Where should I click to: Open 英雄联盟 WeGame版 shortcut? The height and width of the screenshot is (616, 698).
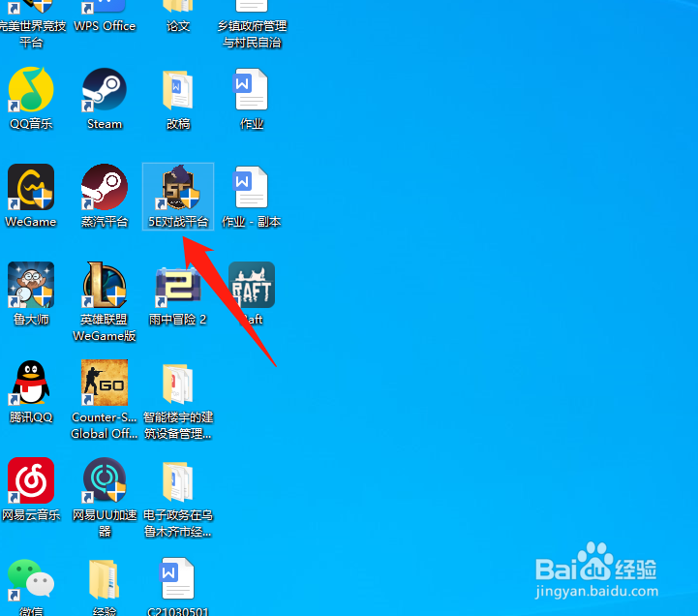click(x=105, y=285)
